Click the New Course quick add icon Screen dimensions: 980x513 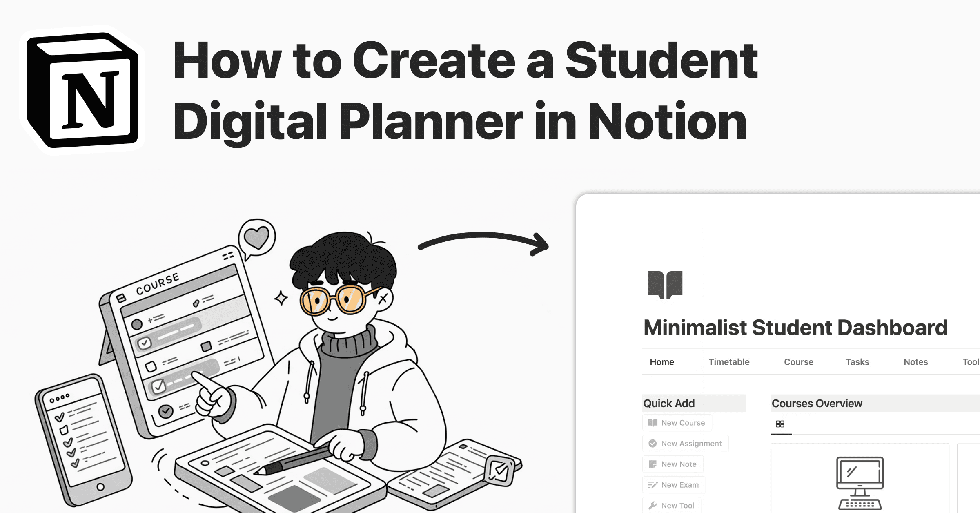click(x=653, y=422)
